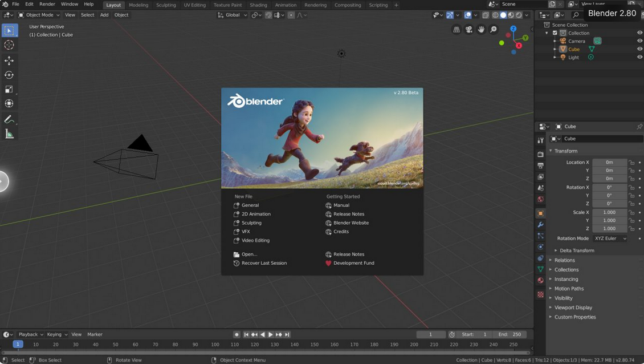Select the Measure tool
The height and width of the screenshot is (364, 644).
pyautogui.click(x=9, y=134)
